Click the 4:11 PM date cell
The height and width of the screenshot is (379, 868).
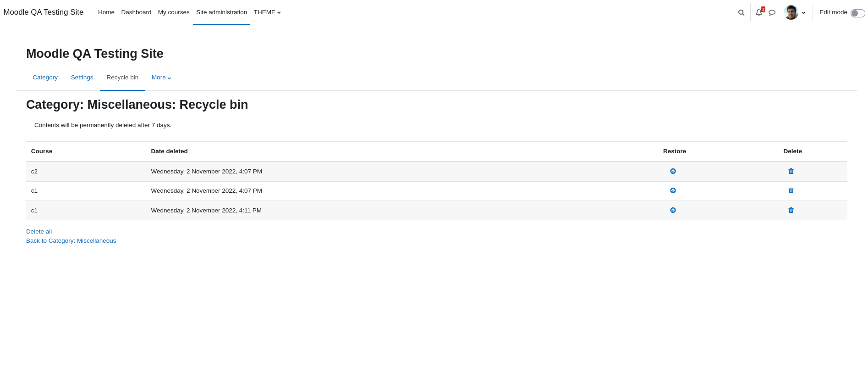206,211
